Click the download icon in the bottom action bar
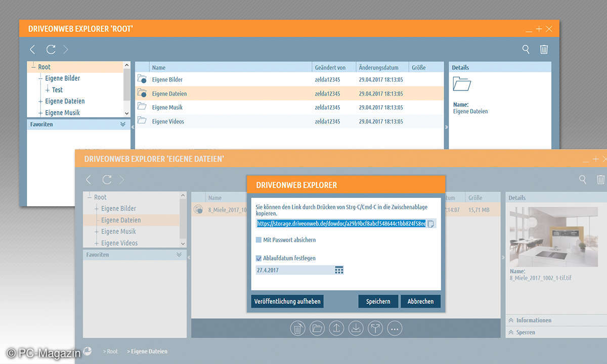The image size is (607, 364). click(x=356, y=329)
